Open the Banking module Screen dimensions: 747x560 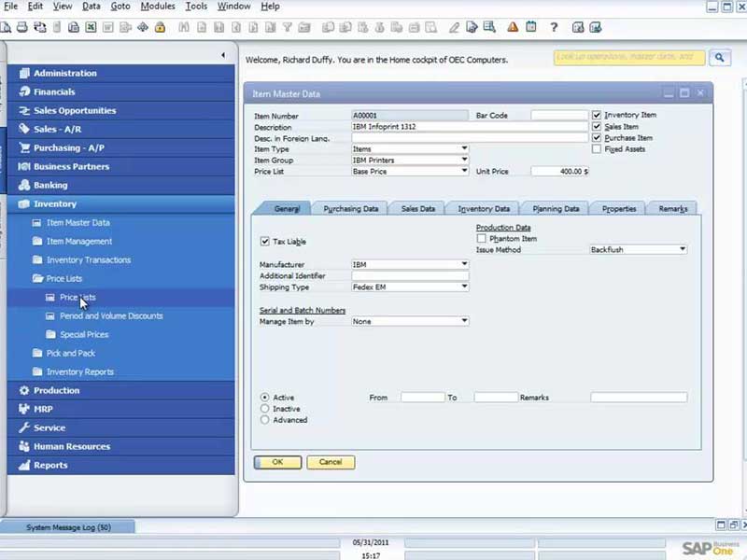pos(54,185)
